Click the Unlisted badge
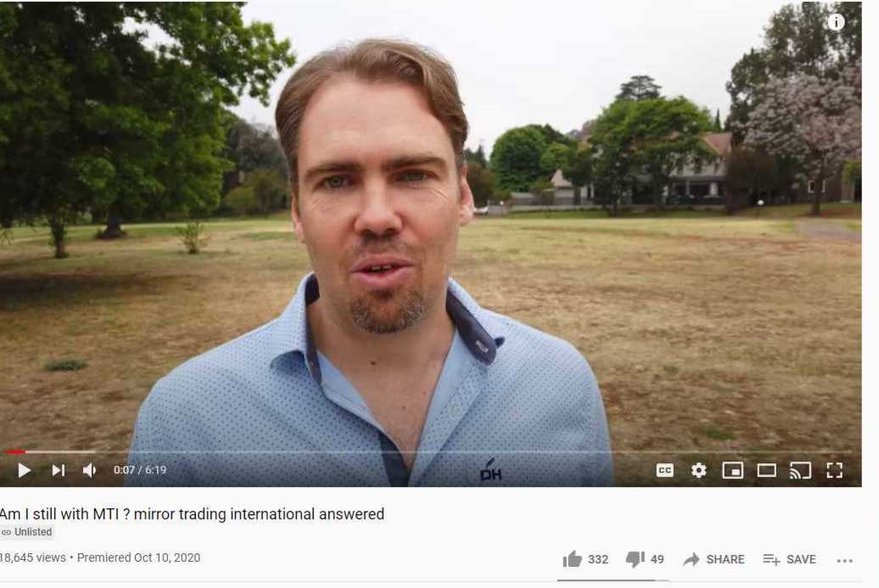Screen dimensions: 879x588 click(x=27, y=531)
